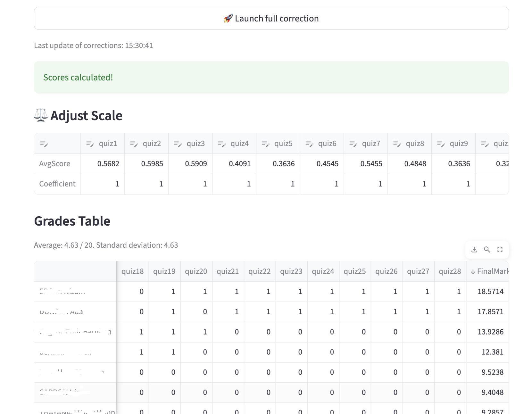Screen dimensions: 532x414
Task: Select the quiz23 column header
Action: click(291, 271)
